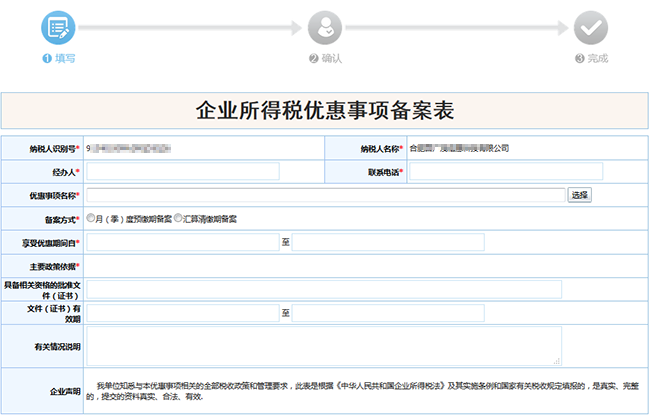This screenshot has width=650, height=417.
Task: Click inside the 有关情况说明 text area
Action: [323, 346]
